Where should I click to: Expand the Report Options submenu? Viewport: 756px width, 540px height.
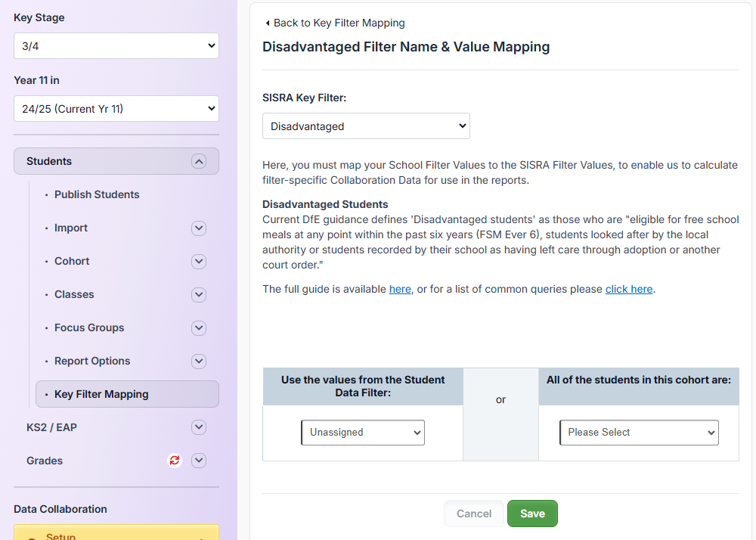tap(199, 361)
